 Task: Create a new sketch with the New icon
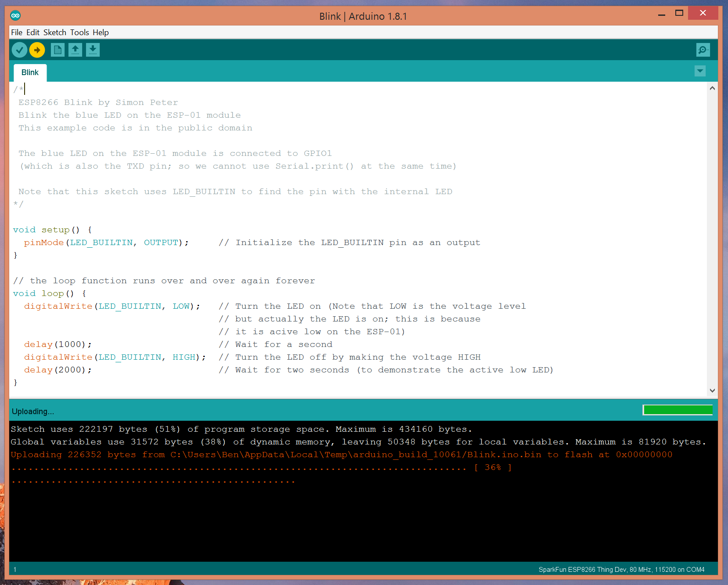coord(58,50)
